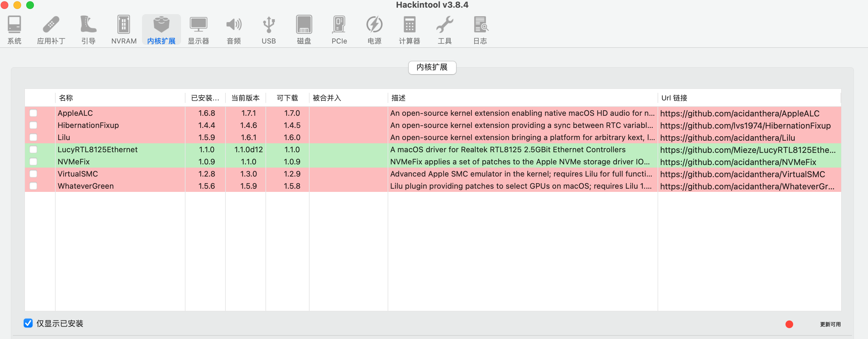
Task: Open the Mieze/LucyRTL8125Ethernet GitHub URL
Action: pyautogui.click(x=748, y=150)
